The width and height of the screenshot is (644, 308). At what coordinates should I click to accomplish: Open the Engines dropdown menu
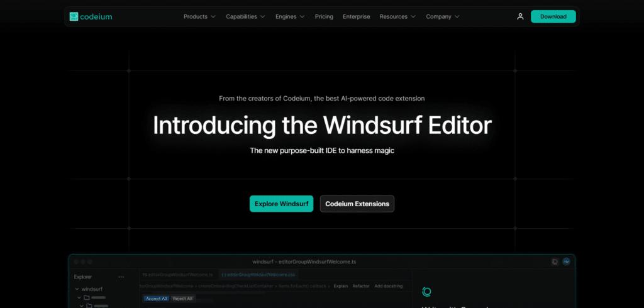[x=290, y=16]
